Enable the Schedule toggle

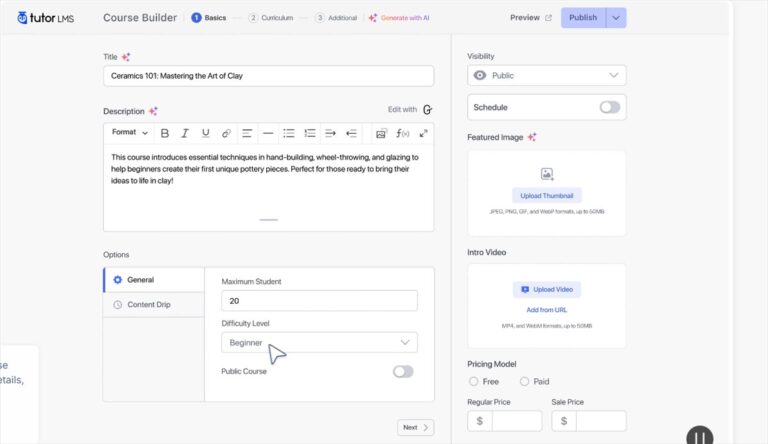pyautogui.click(x=609, y=107)
